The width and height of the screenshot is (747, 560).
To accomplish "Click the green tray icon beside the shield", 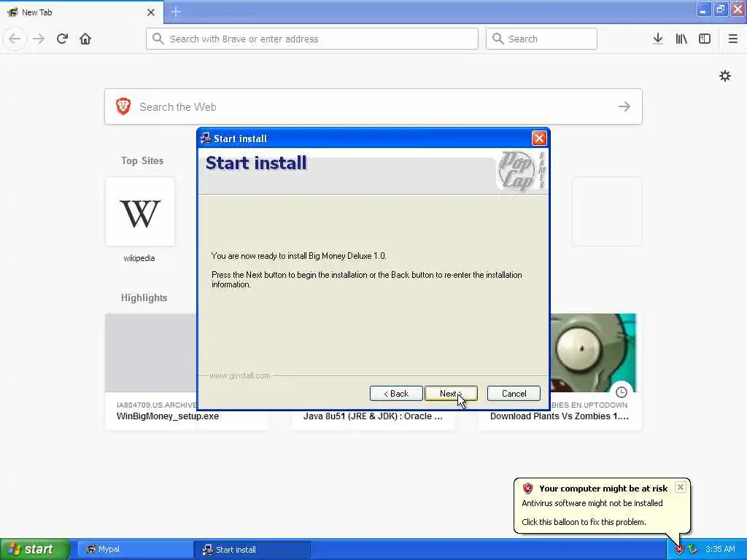I will [x=692, y=550].
